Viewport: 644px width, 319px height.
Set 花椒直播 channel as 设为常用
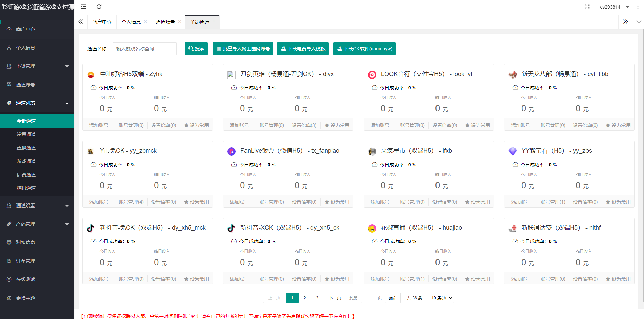[478, 279]
